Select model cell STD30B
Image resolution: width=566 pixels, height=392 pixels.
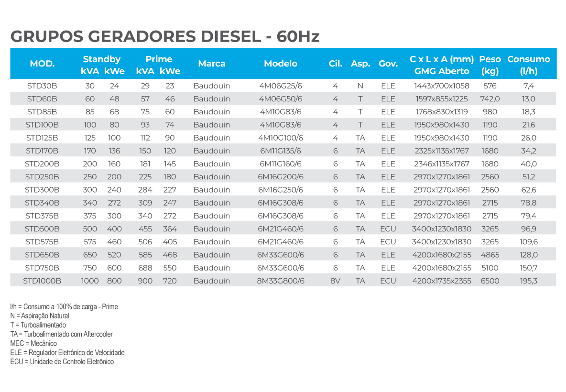point(42,86)
